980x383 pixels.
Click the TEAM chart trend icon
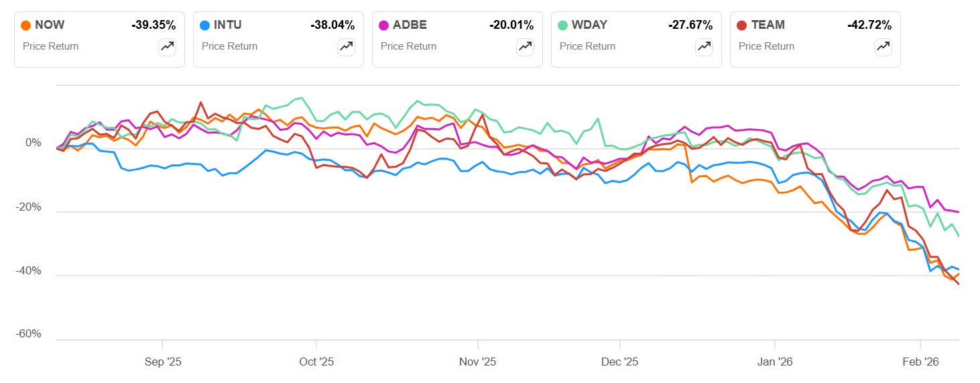883,46
